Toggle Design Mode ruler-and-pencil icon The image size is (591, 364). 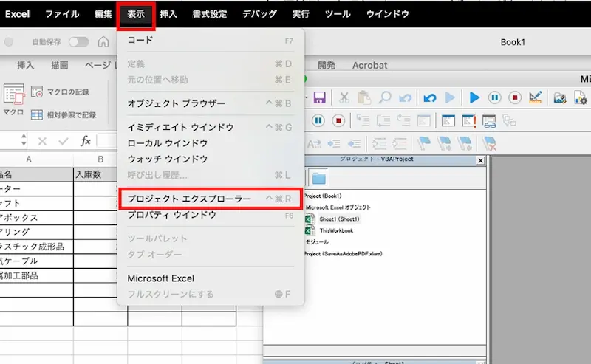coord(535,97)
